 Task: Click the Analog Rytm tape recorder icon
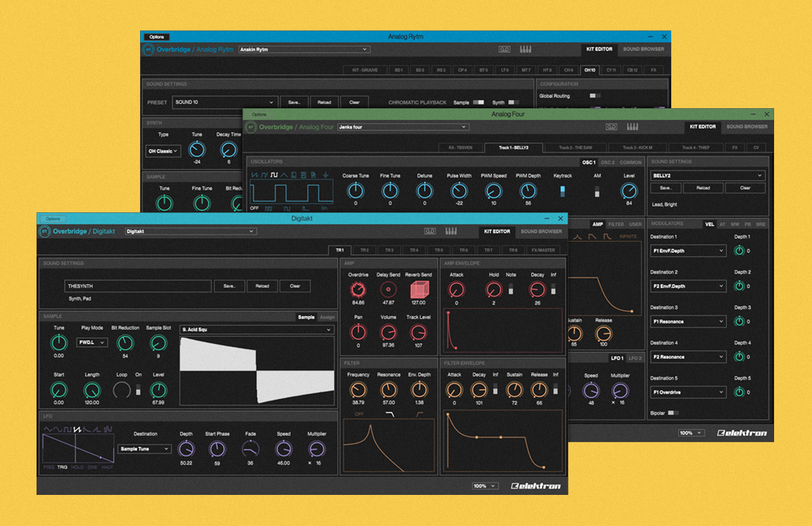click(x=504, y=49)
